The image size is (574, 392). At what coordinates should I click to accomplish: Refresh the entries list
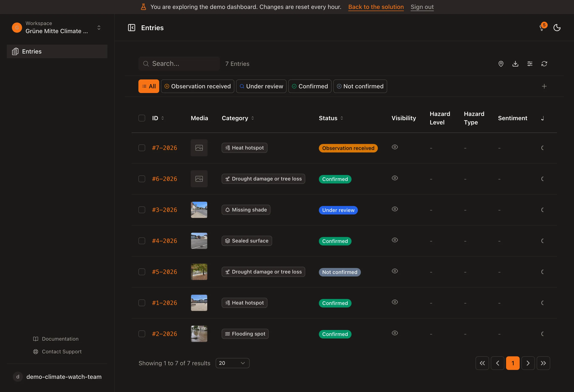(544, 64)
